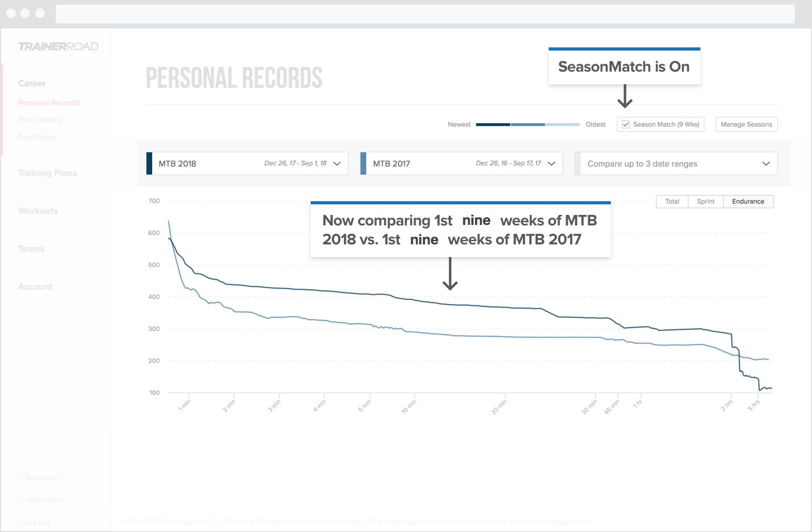Expand the MTB 2018 season dropdown
The width and height of the screenshot is (812, 532).
[x=247, y=163]
